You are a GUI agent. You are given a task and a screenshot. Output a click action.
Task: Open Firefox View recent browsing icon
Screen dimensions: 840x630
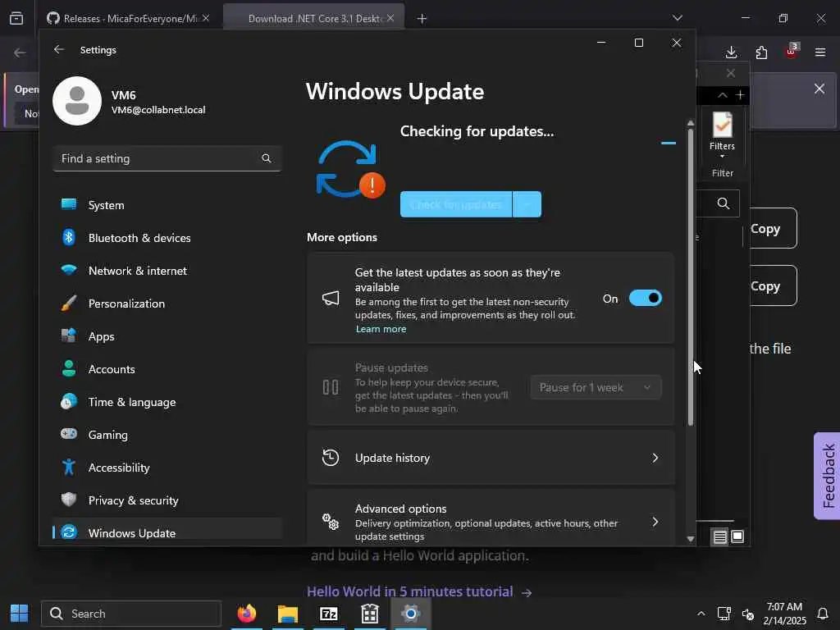tap(16, 18)
